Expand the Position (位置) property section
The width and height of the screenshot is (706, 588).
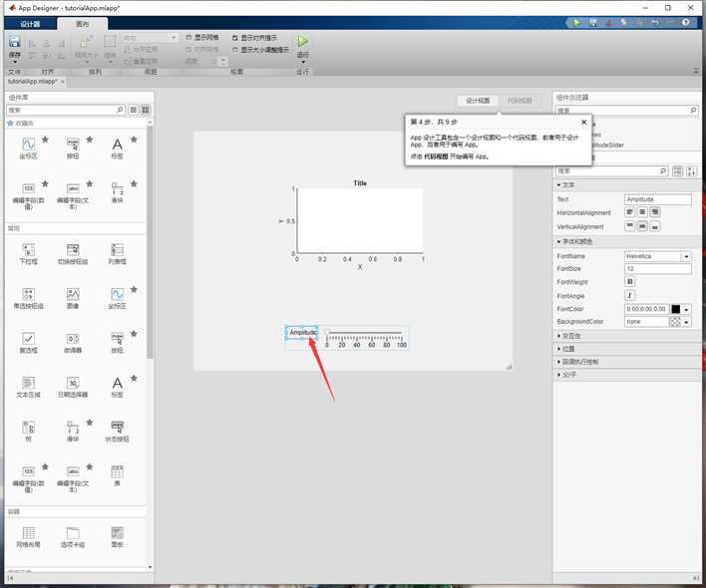(x=568, y=349)
